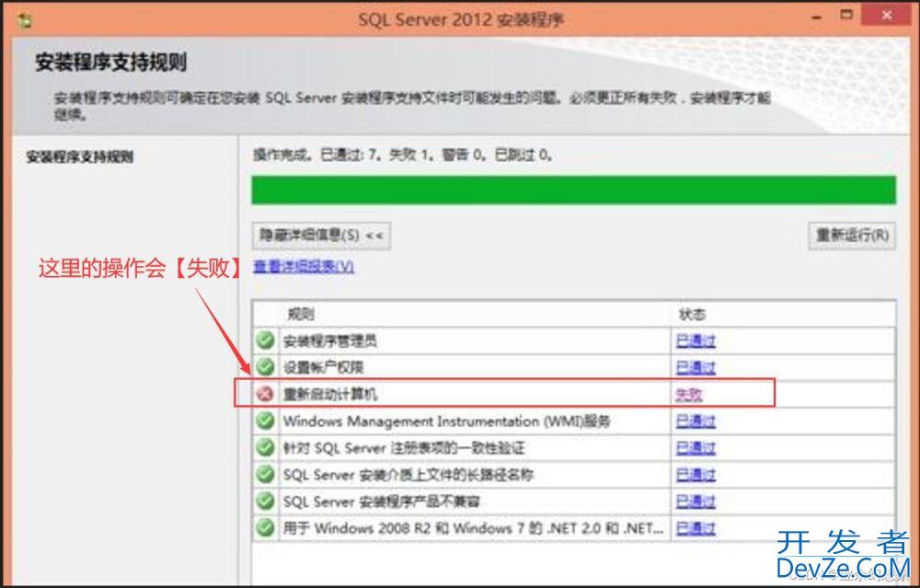Click green check icon for 安装程序管理员 rule
Image resolution: width=920 pixels, height=588 pixels.
click(266, 340)
